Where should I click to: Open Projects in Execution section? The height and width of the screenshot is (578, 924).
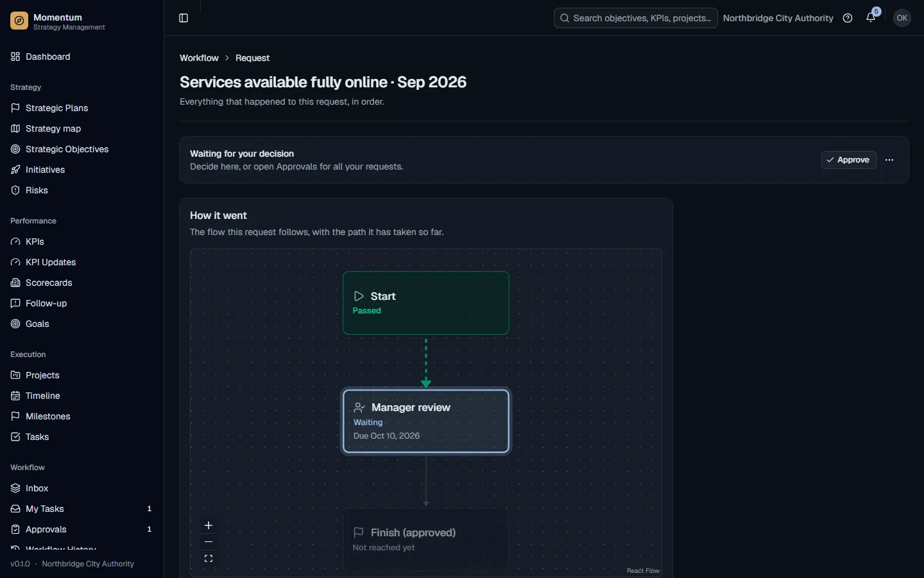pos(81,375)
